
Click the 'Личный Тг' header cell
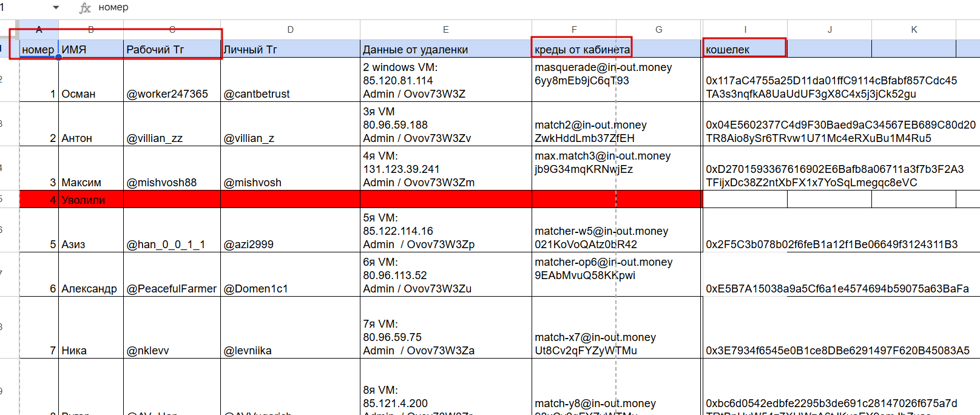click(x=290, y=49)
